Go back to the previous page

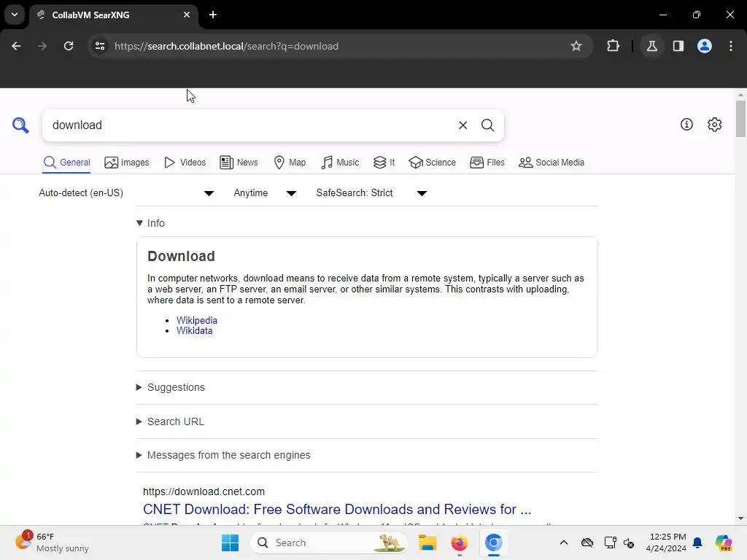[16, 46]
